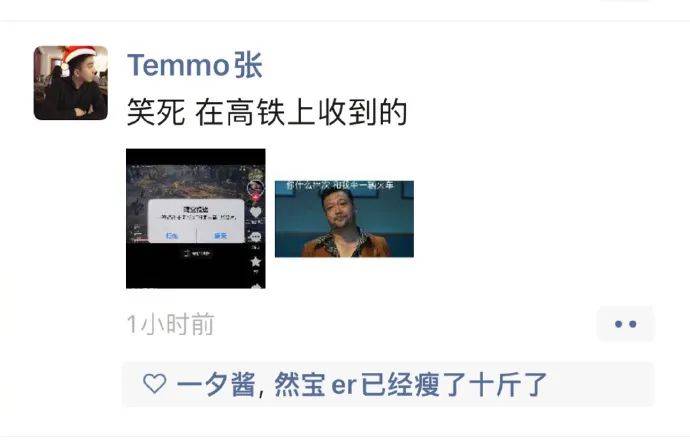
Task: Tap the comment bubble icon inside first screenshot
Action: (256, 237)
